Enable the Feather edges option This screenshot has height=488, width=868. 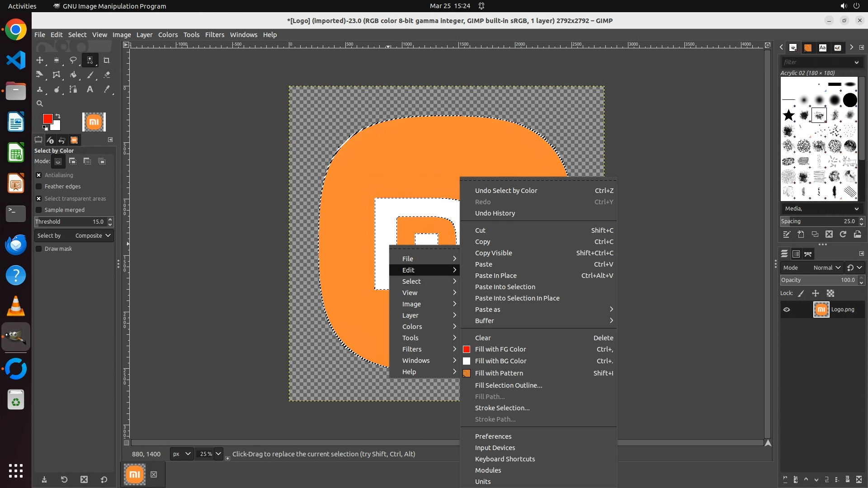click(39, 186)
